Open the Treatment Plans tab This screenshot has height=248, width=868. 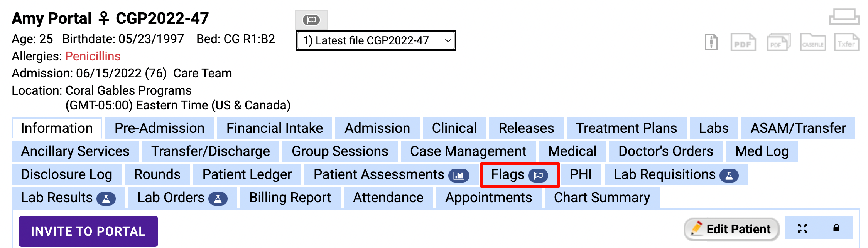tap(626, 128)
